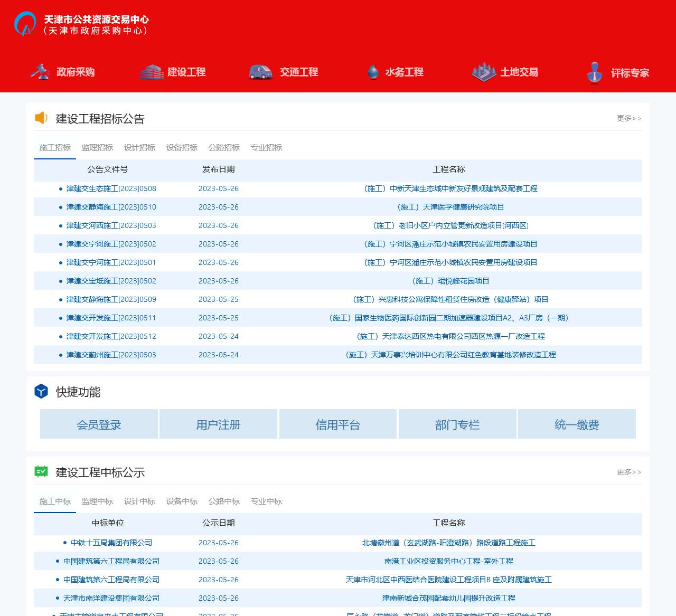Open the 设计中标 tab
The image size is (676, 616).
pos(139,501)
